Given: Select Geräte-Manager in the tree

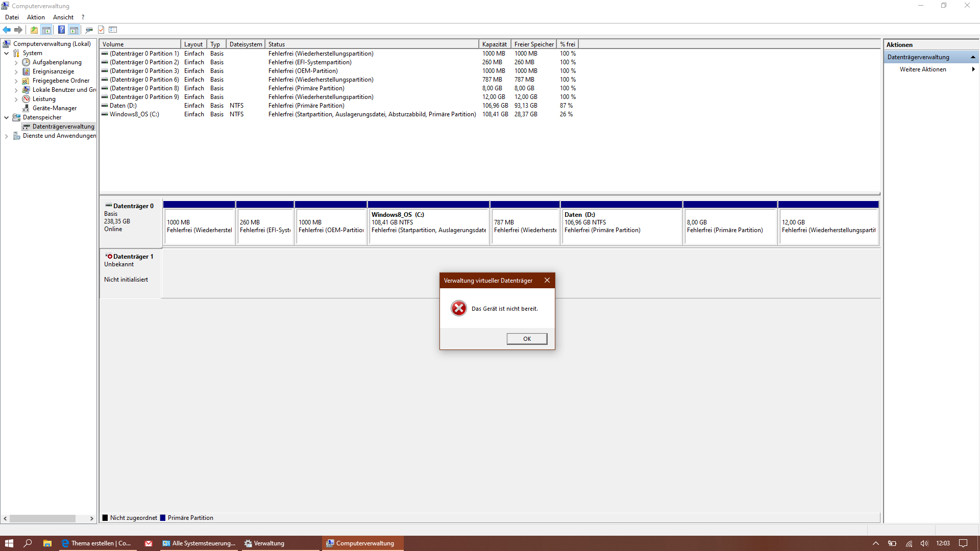Looking at the screenshot, I should (54, 108).
